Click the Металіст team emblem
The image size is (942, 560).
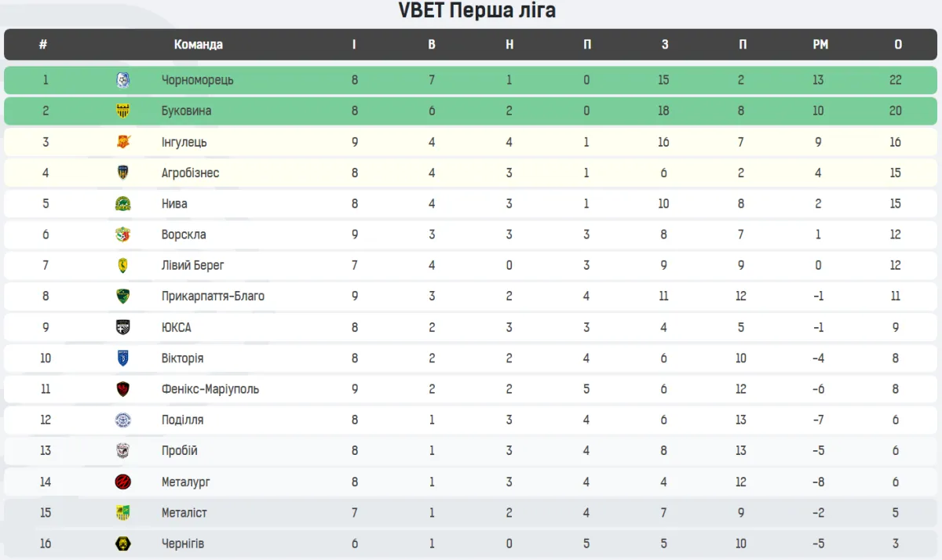pos(123,513)
